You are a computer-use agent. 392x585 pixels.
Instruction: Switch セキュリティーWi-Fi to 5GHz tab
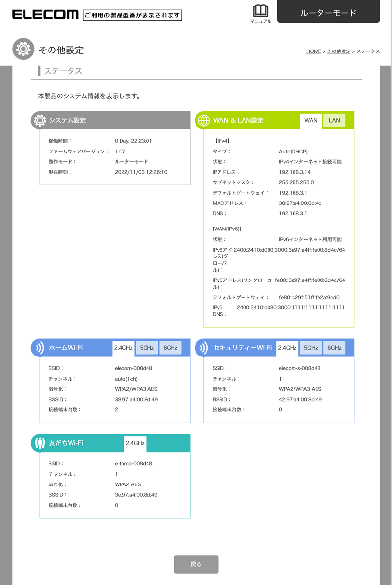(x=311, y=348)
